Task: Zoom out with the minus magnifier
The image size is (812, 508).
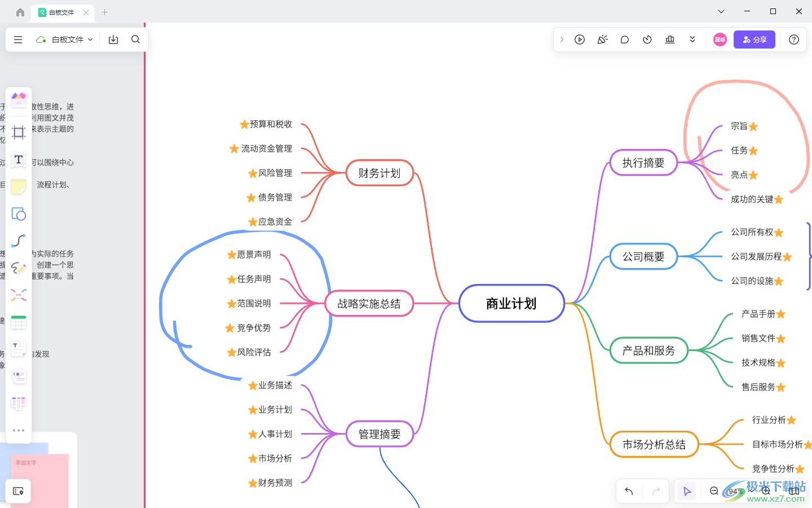Action: tap(714, 491)
